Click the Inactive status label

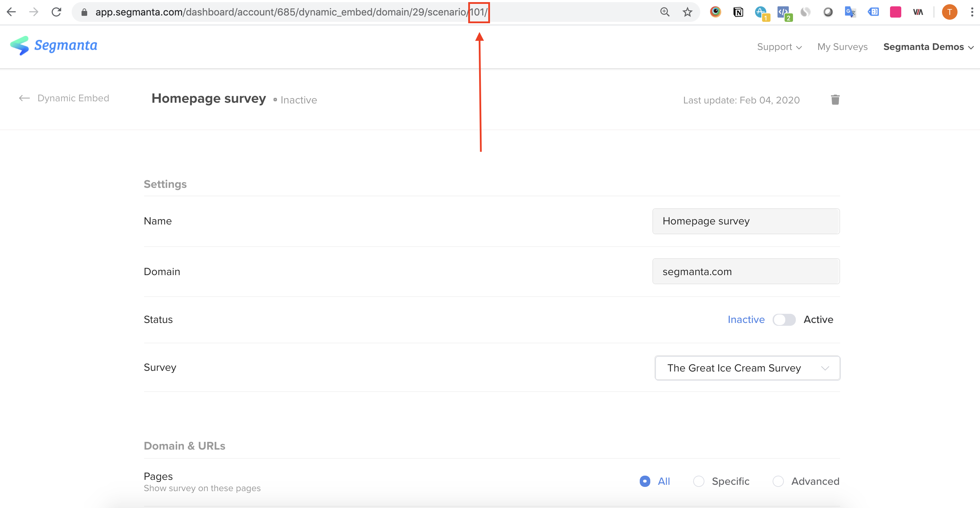[746, 319]
